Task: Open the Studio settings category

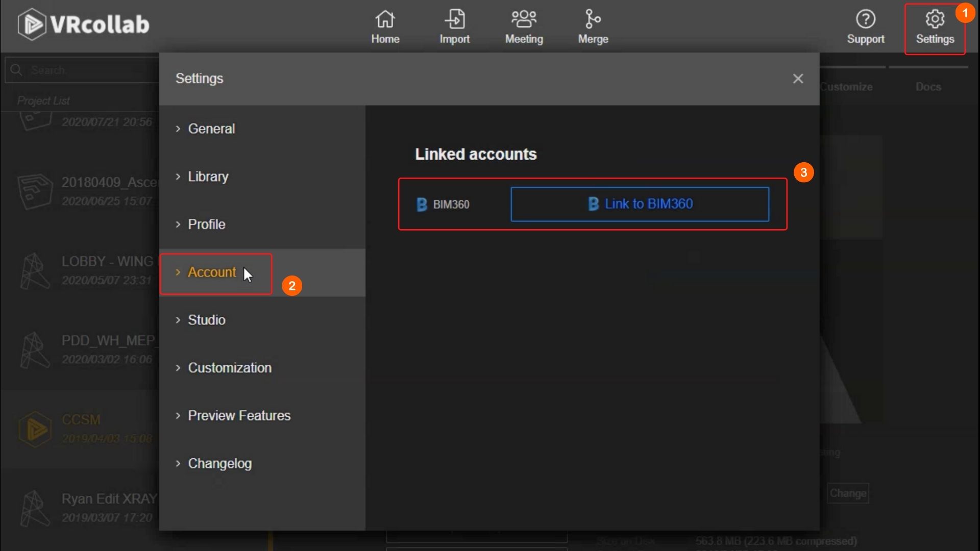Action: pos(206,320)
